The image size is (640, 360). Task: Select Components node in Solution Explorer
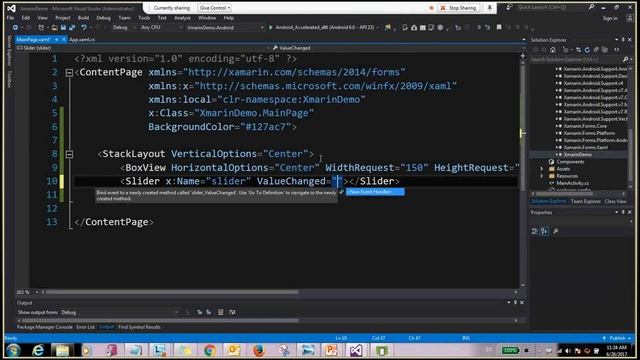pos(570,162)
